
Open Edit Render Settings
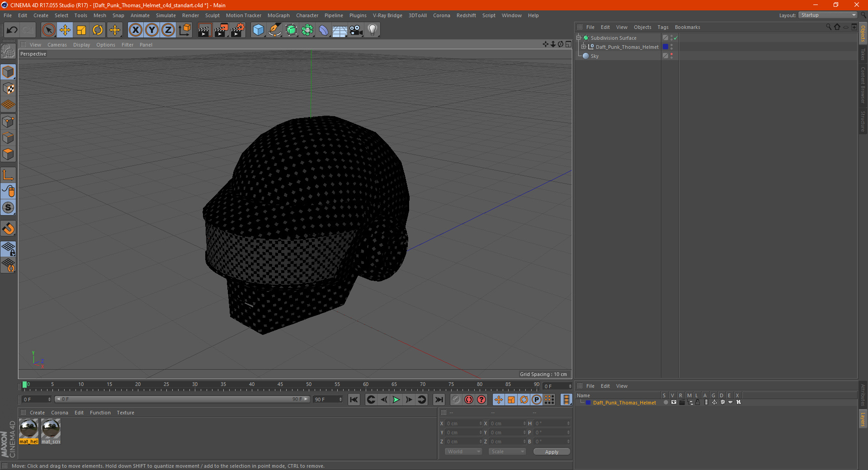tap(238, 30)
